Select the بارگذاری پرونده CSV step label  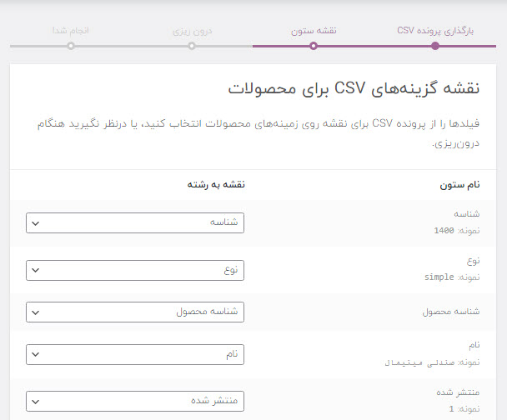pyautogui.click(x=435, y=31)
